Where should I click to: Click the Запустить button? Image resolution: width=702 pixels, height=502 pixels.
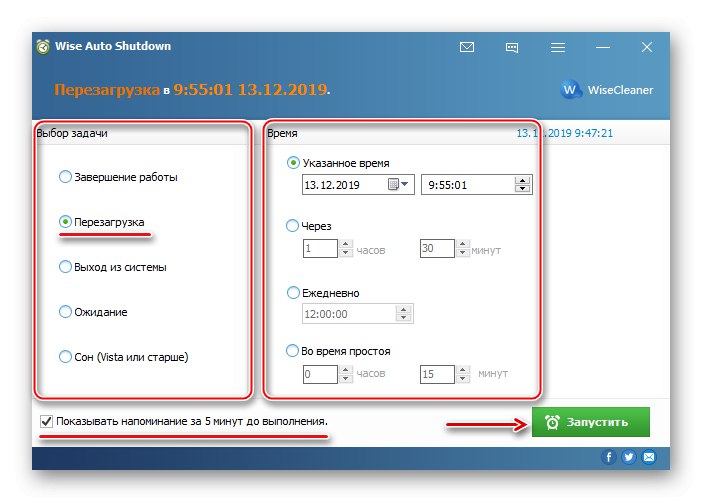pos(591,422)
